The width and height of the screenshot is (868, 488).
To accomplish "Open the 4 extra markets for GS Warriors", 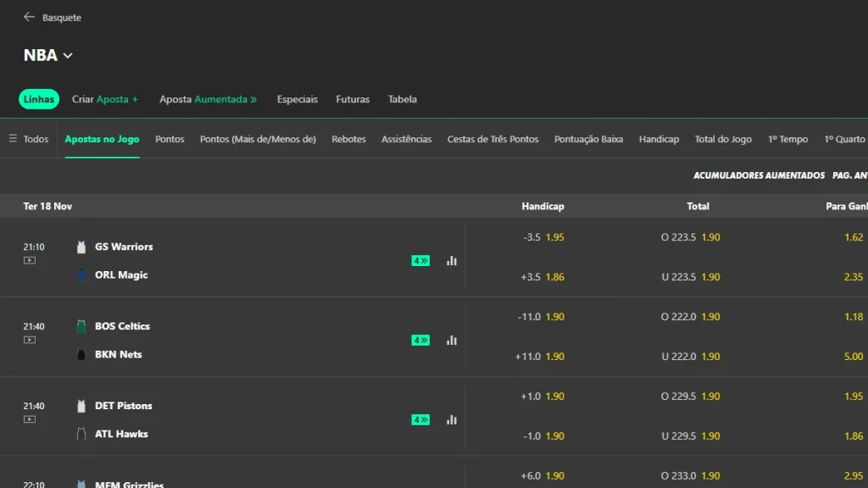I will pyautogui.click(x=420, y=260).
